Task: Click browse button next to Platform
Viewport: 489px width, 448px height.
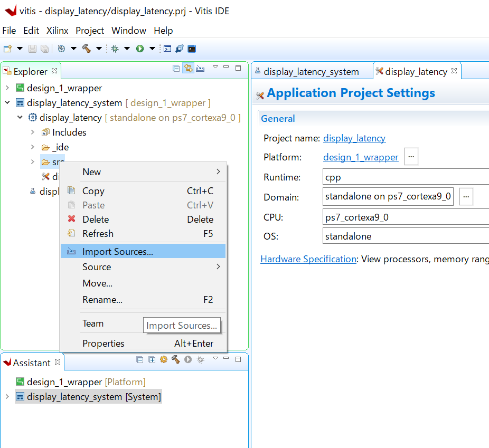Action: (411, 156)
